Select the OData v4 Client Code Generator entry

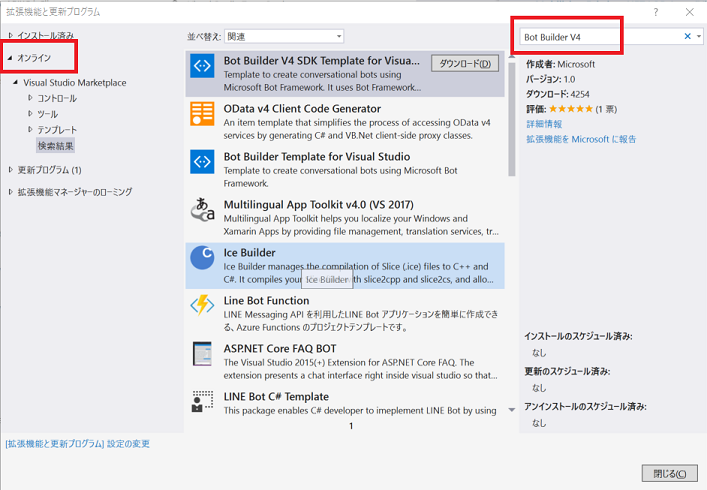[x=345, y=121]
